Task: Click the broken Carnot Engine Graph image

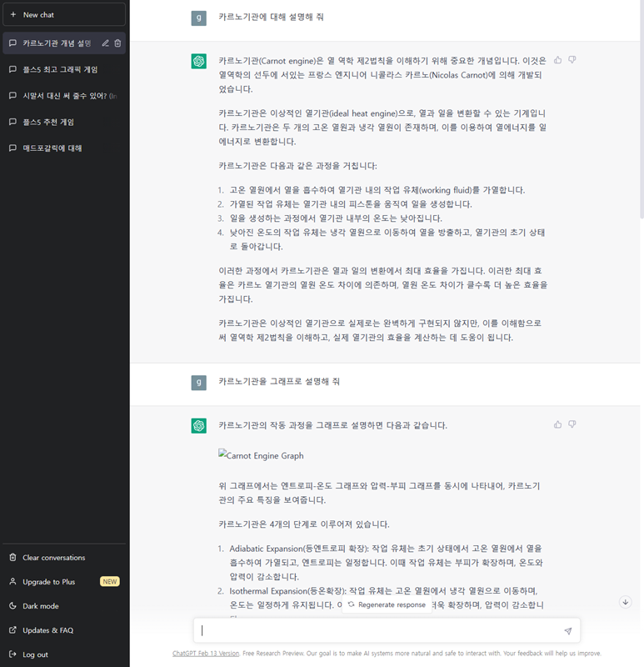Action: coord(261,455)
